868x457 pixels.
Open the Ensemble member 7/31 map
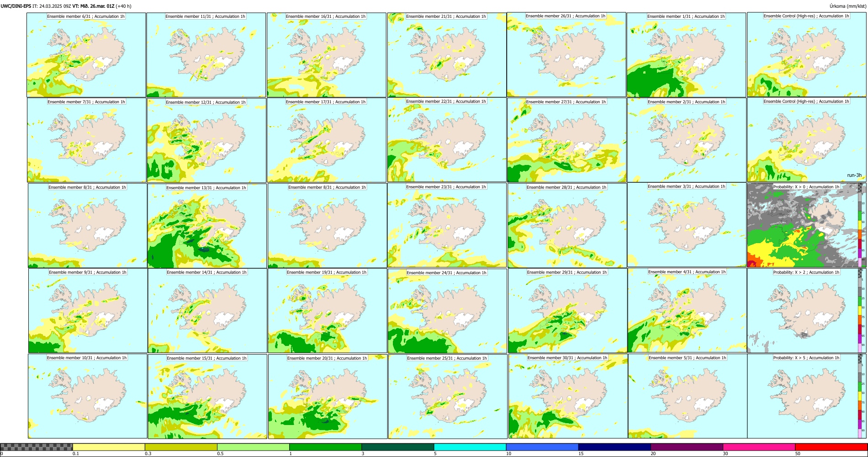[87, 140]
